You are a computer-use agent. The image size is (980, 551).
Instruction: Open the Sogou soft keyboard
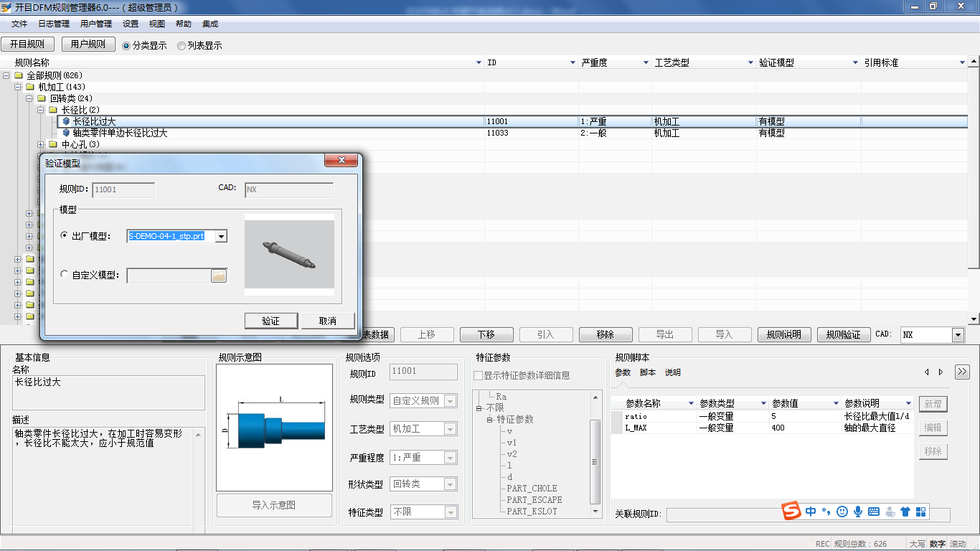pos(874,512)
